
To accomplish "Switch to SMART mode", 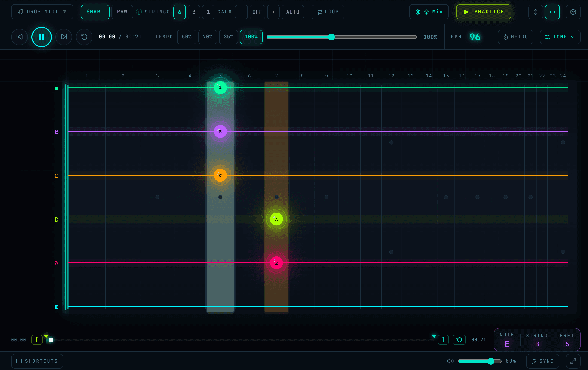I will (x=95, y=12).
